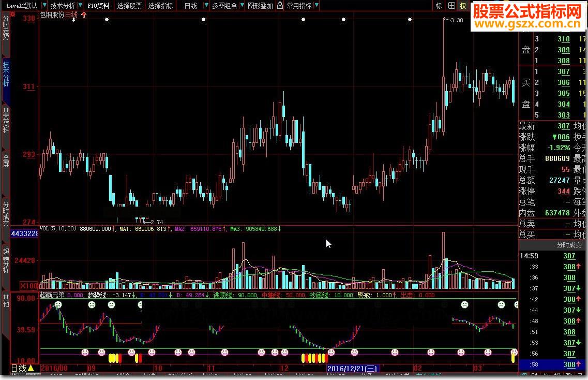Viewport: 588px width, 380px height.
Task: Open F10资料 company info
Action: pos(98,6)
